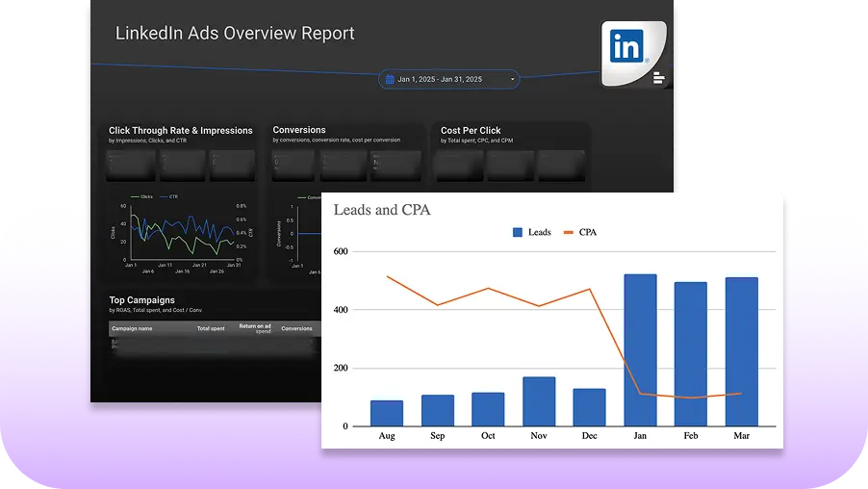Open the date range picker Jan 1, 2025 - Jan 31, 2025
Image resolution: width=868 pixels, height=489 pixels.
coord(449,79)
